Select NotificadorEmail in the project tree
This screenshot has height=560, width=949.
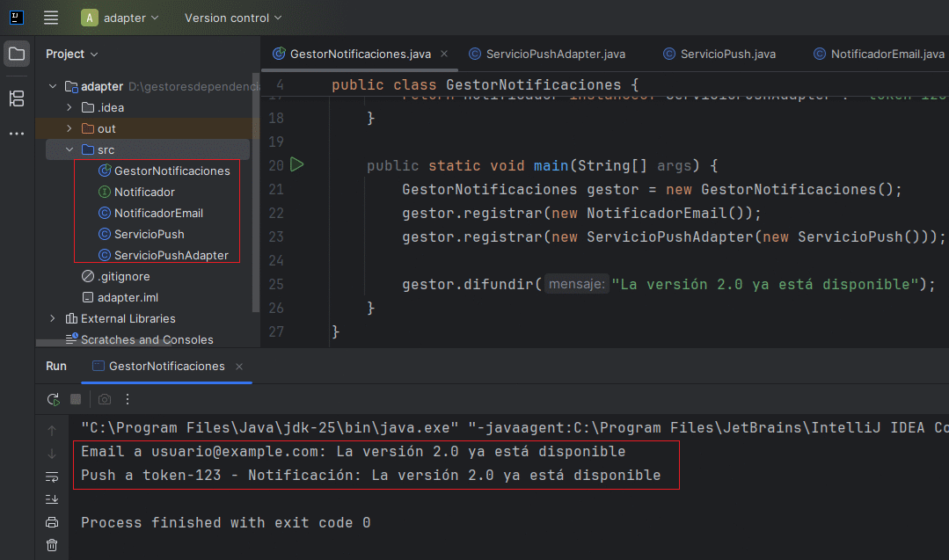pyautogui.click(x=158, y=213)
